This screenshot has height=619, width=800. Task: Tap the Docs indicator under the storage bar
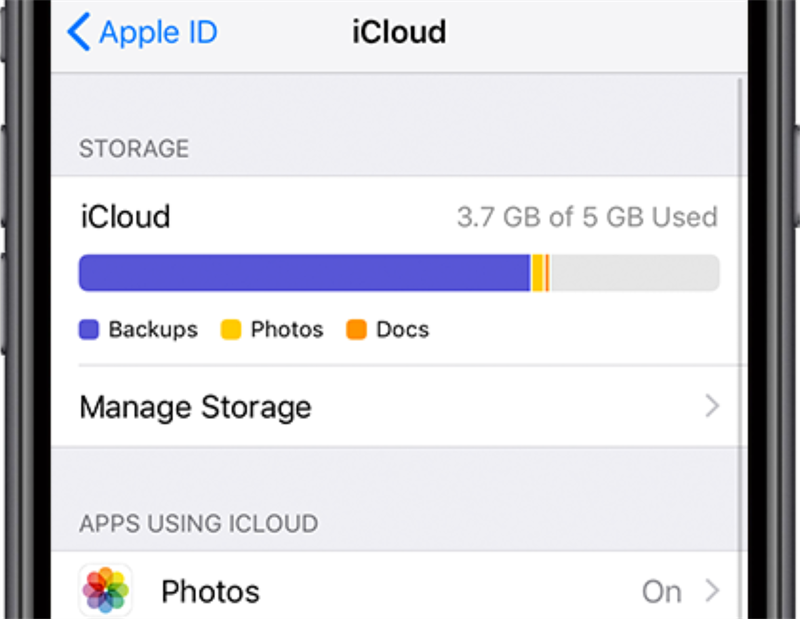coord(356,329)
